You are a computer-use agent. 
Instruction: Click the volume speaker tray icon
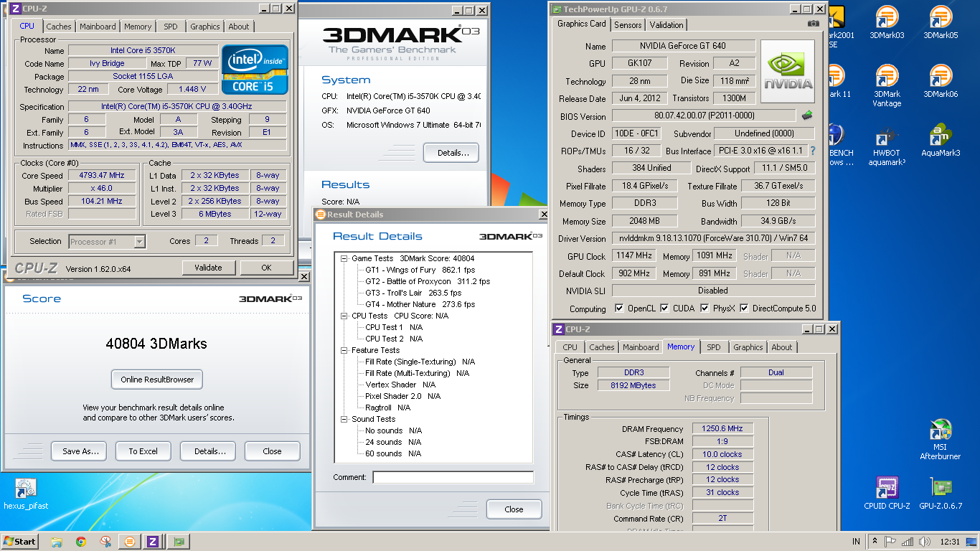click(x=924, y=542)
